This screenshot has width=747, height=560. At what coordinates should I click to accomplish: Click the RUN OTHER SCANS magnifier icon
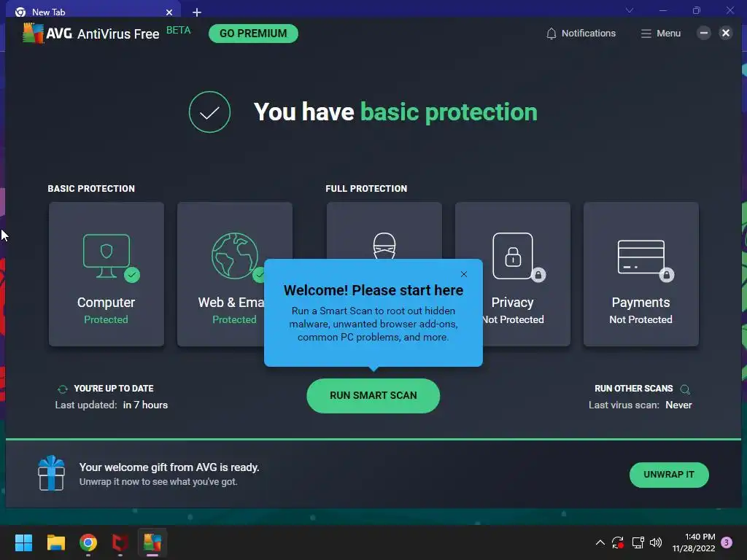(x=685, y=389)
